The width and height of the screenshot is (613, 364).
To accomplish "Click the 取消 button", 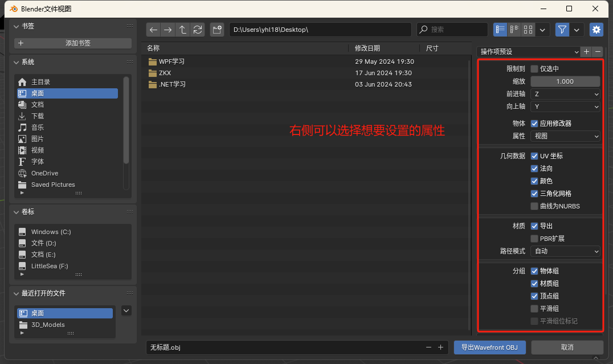I will 567,347.
